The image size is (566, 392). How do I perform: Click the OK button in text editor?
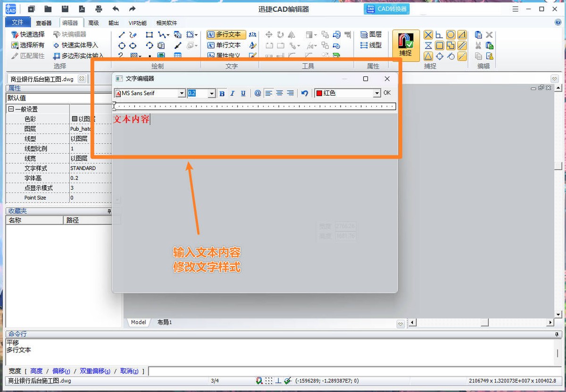point(387,93)
